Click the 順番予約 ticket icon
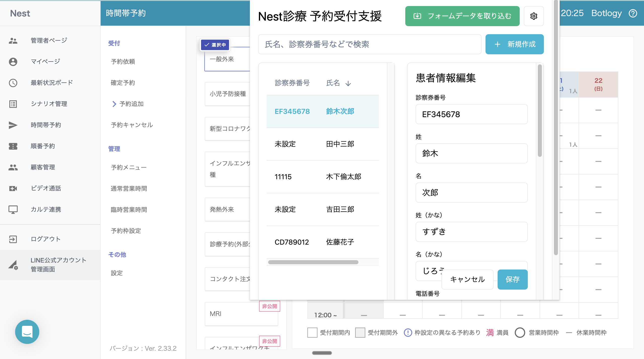 13,146
